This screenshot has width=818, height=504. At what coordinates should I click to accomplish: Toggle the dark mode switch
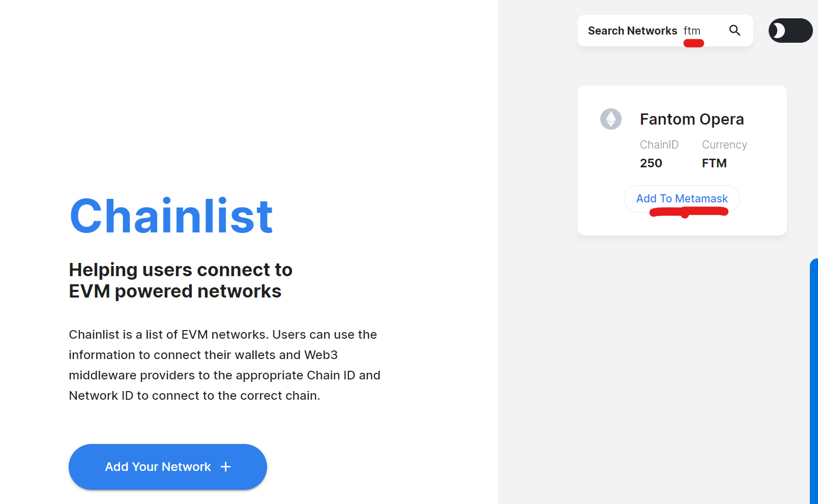790,31
